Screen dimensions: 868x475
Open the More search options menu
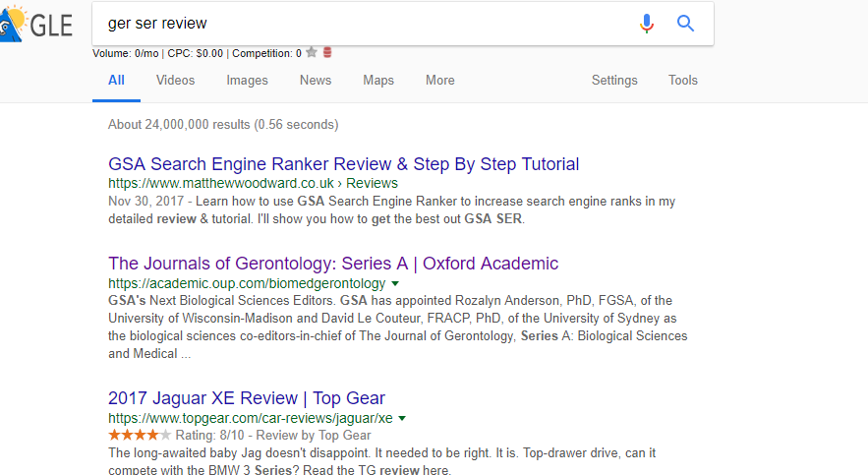[440, 81]
